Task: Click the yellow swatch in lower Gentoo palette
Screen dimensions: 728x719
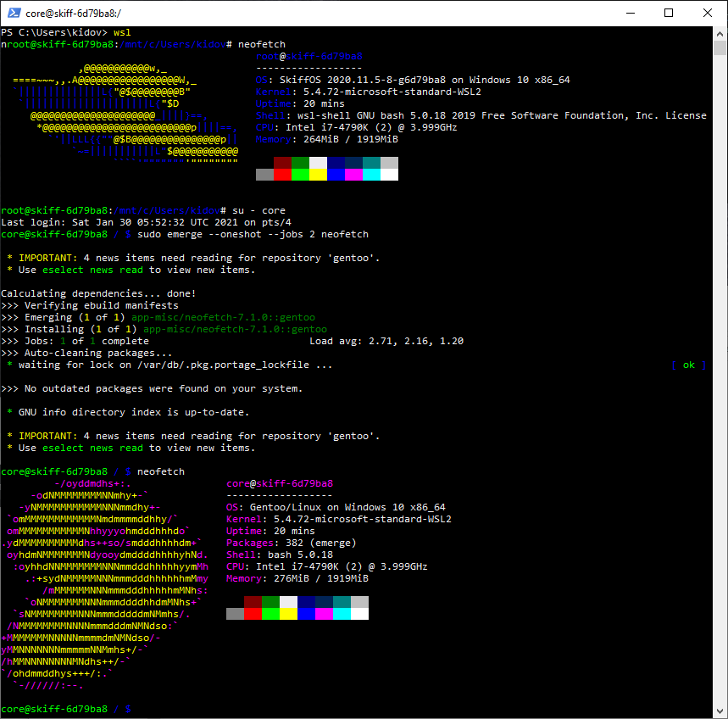Action: (x=288, y=614)
